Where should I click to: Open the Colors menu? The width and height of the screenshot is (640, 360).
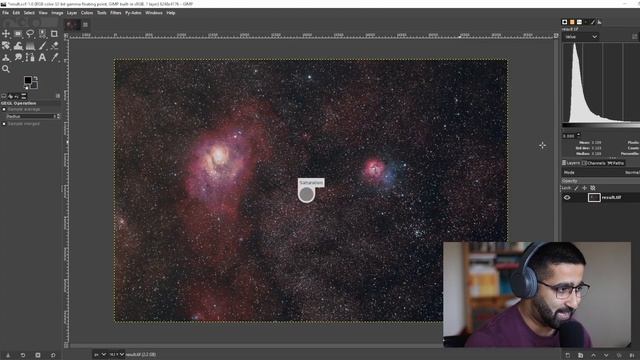(x=87, y=13)
